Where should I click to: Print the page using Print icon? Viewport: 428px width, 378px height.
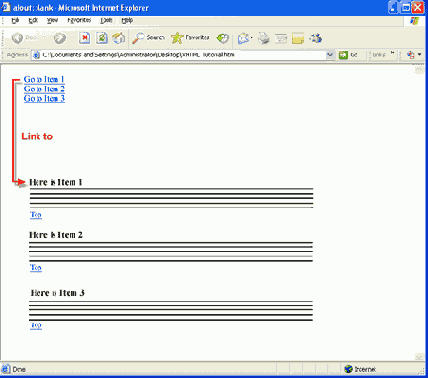(264, 38)
